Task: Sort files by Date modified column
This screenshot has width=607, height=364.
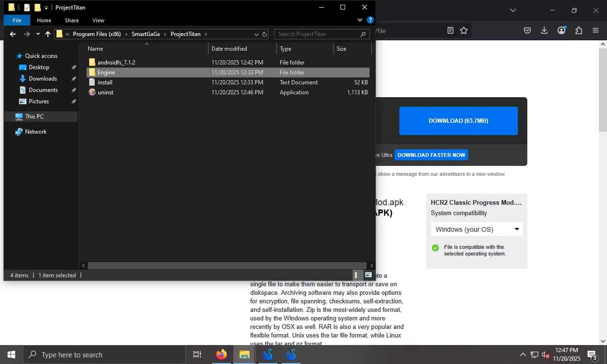Action: coord(242,49)
